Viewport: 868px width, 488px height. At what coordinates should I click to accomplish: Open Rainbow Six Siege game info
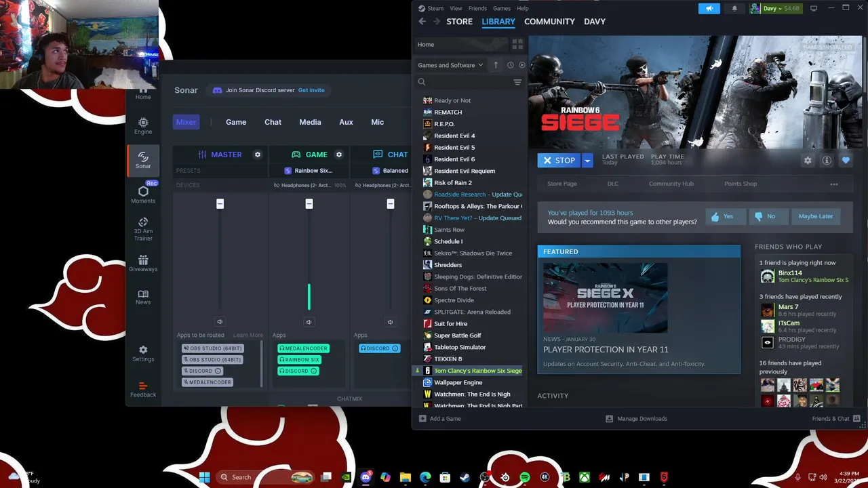pyautogui.click(x=827, y=161)
